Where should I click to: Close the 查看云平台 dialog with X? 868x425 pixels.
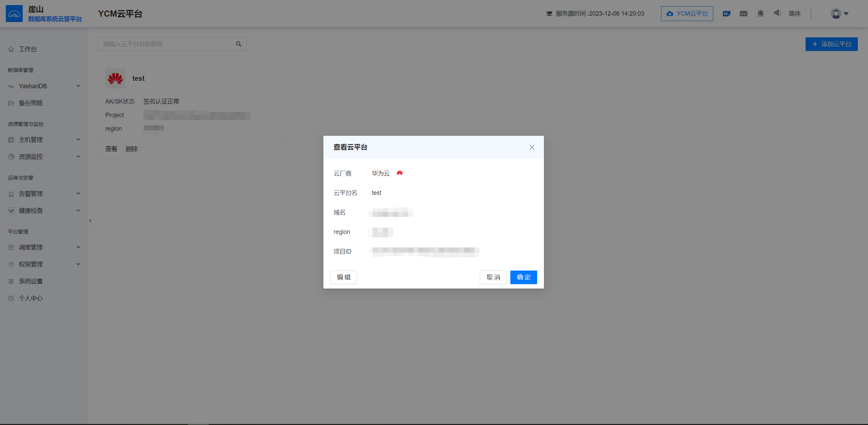(532, 147)
